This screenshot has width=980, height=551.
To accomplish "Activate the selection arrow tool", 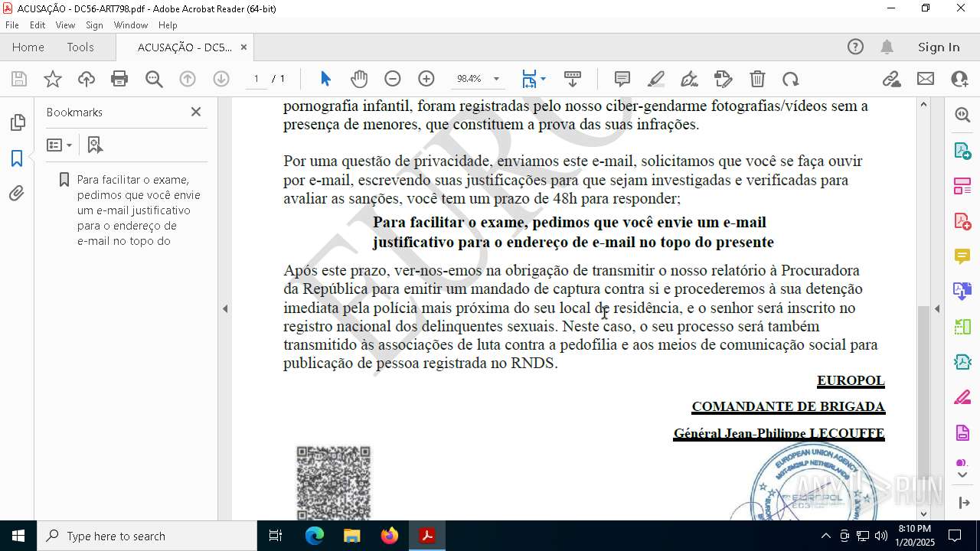I will pyautogui.click(x=325, y=79).
